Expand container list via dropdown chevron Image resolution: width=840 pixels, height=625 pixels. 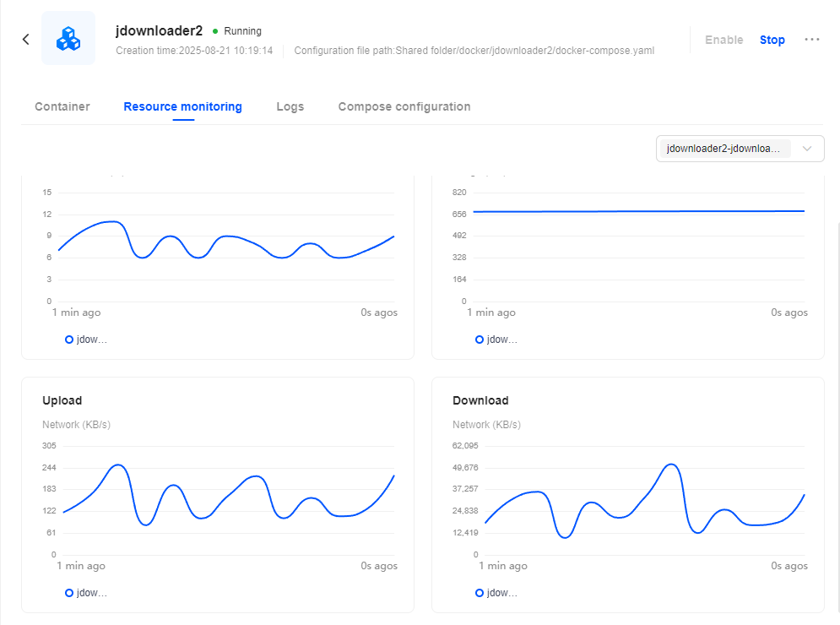pyautogui.click(x=807, y=149)
